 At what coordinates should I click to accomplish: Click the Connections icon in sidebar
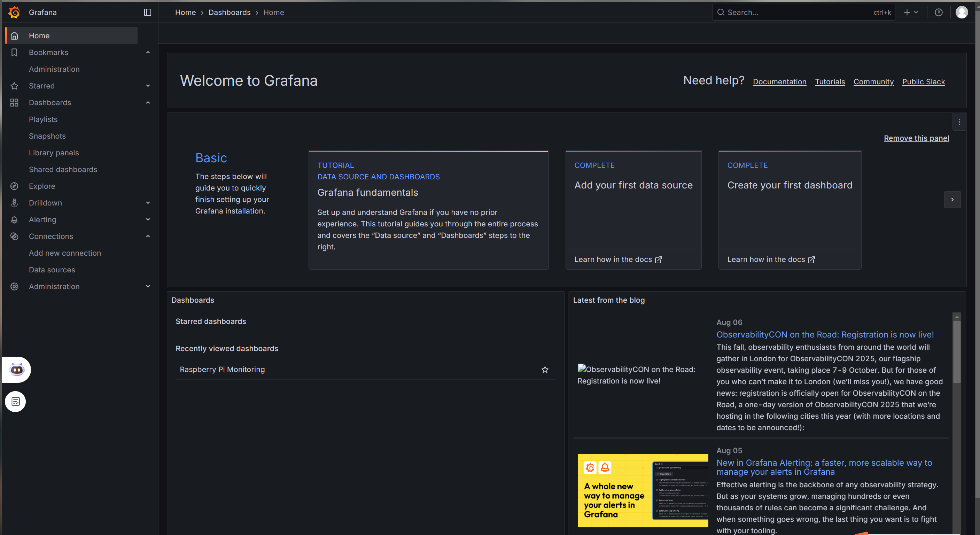[x=15, y=236]
